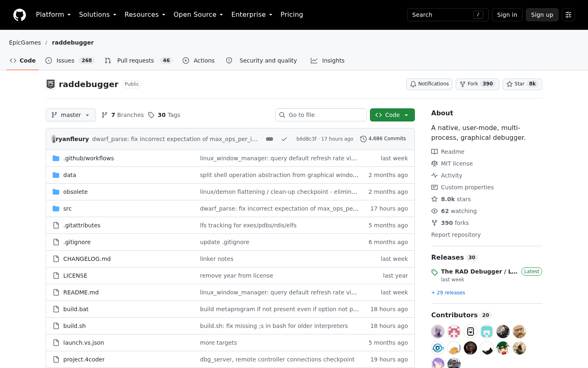Click the Sign up button

tap(542, 15)
